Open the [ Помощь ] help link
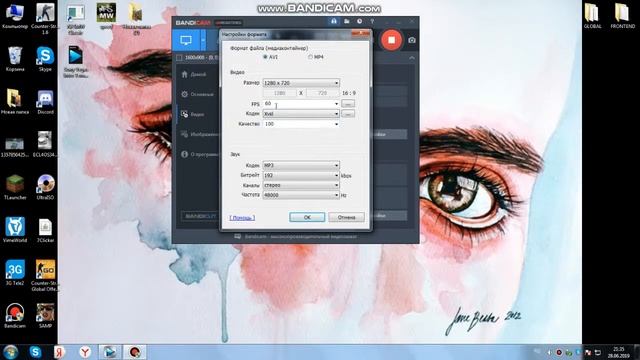The height and width of the screenshot is (360, 640). click(242, 218)
